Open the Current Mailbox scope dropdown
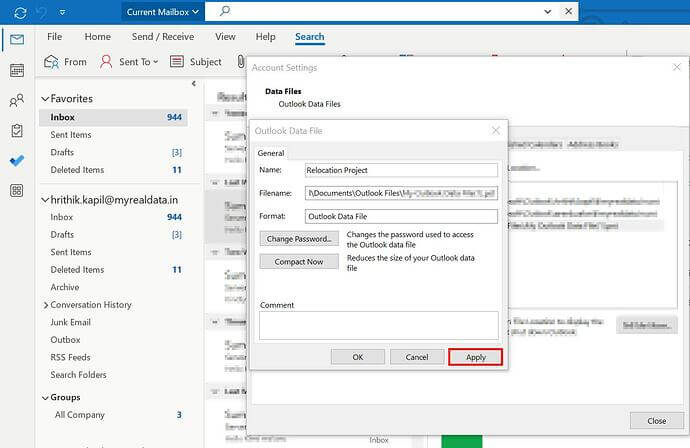This screenshot has width=690, height=448. click(x=161, y=12)
